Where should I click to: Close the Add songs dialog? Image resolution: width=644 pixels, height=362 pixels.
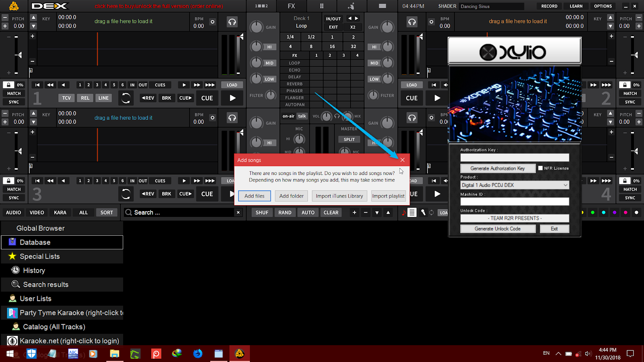coord(402,160)
